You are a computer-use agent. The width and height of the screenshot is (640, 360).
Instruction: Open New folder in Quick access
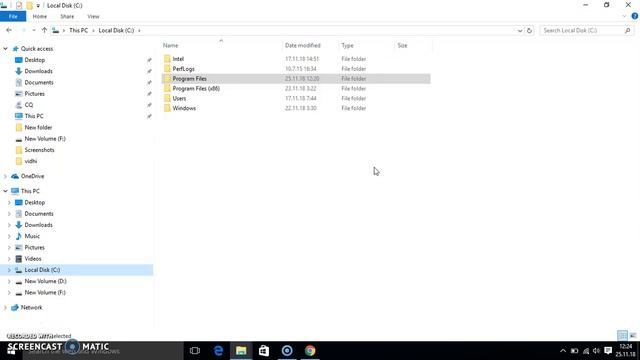coord(38,127)
